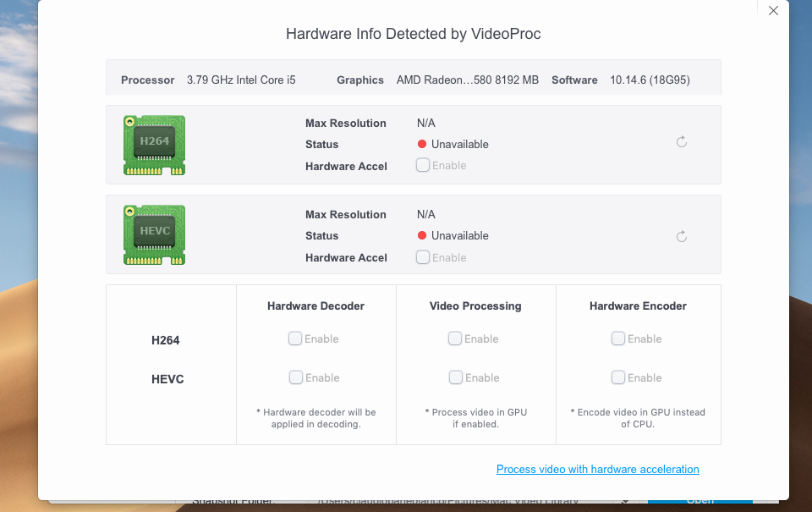Enable Hardware Accel for HEVC
This screenshot has width=812, height=512.
coord(423,257)
